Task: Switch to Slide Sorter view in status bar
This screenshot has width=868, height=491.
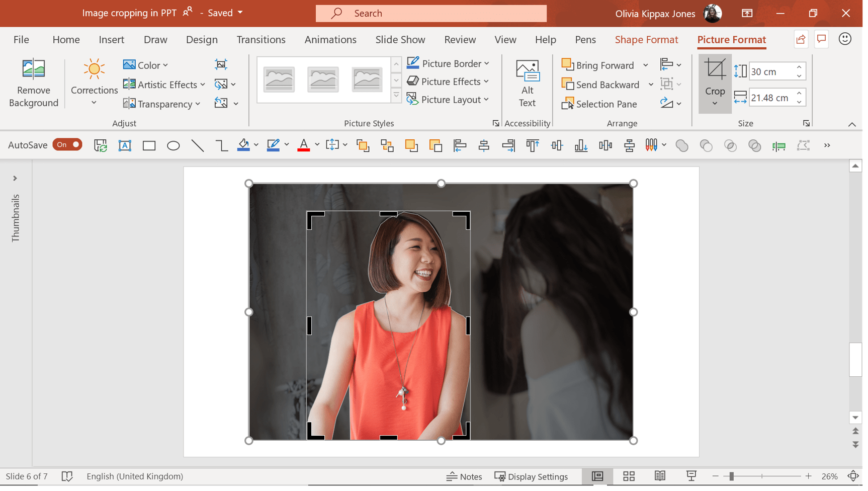Action: pyautogui.click(x=629, y=476)
